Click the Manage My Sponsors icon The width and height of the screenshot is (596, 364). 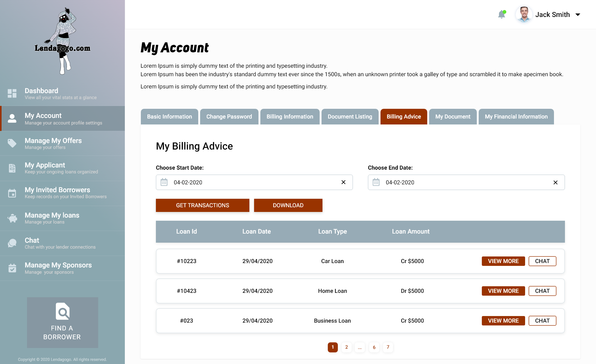[12, 268]
